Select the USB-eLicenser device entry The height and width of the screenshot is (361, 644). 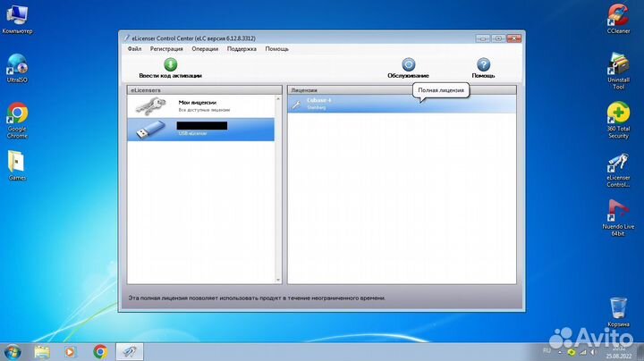(201, 130)
